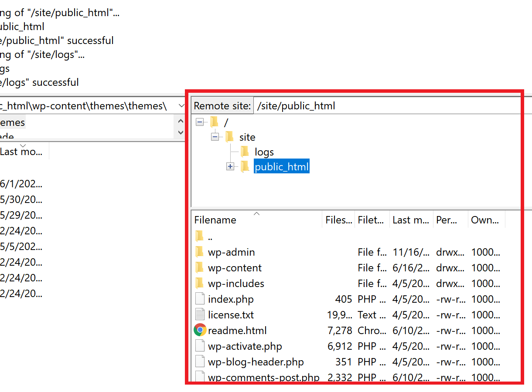Click the Remote site path input field
This screenshot has height=392, width=532.
point(389,106)
